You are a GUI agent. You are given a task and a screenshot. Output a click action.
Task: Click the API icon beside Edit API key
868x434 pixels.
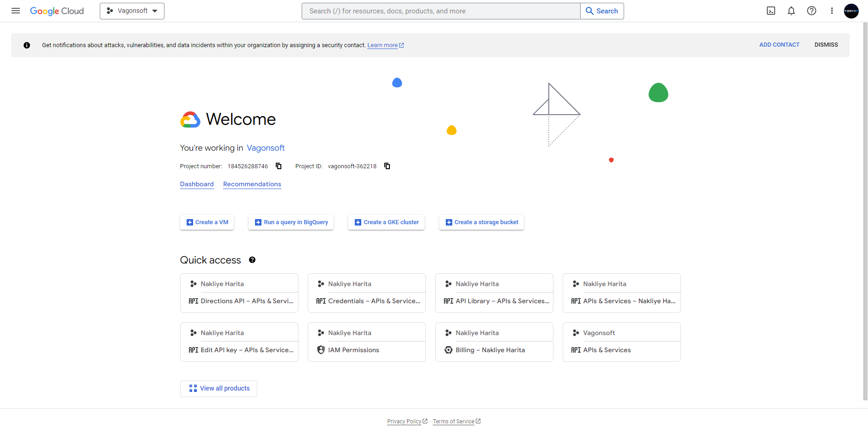point(194,350)
